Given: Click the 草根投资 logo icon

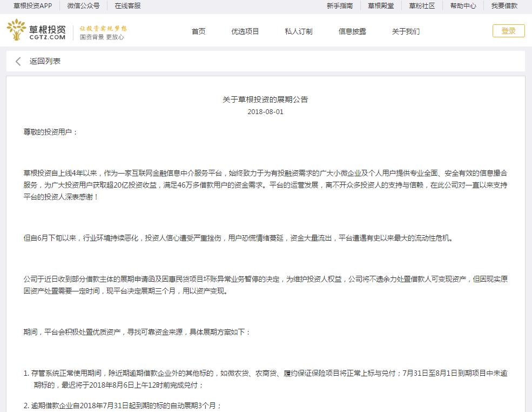Looking at the screenshot, I should [16, 30].
